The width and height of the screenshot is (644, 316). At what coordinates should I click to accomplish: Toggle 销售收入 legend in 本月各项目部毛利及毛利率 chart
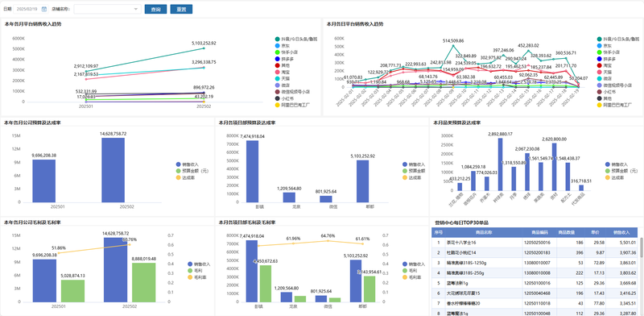click(x=414, y=264)
